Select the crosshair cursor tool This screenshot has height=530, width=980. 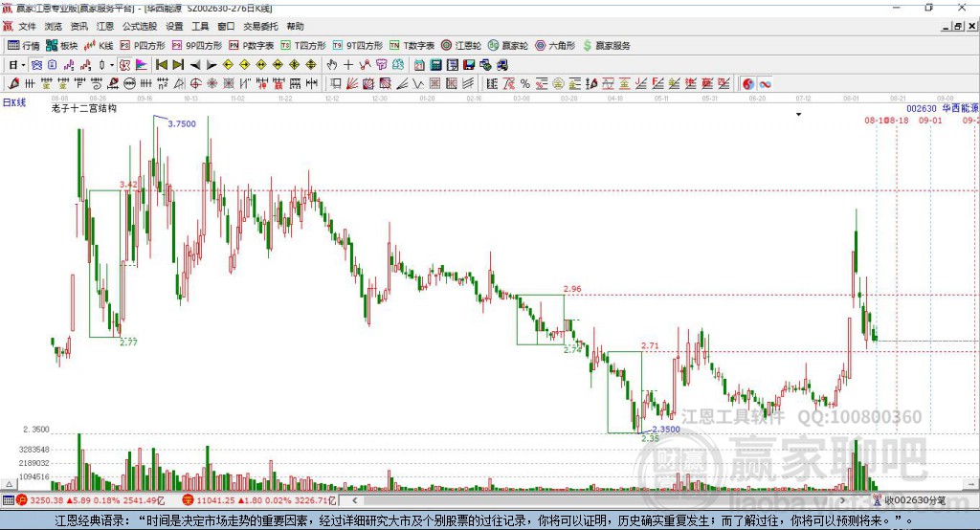tap(348, 65)
